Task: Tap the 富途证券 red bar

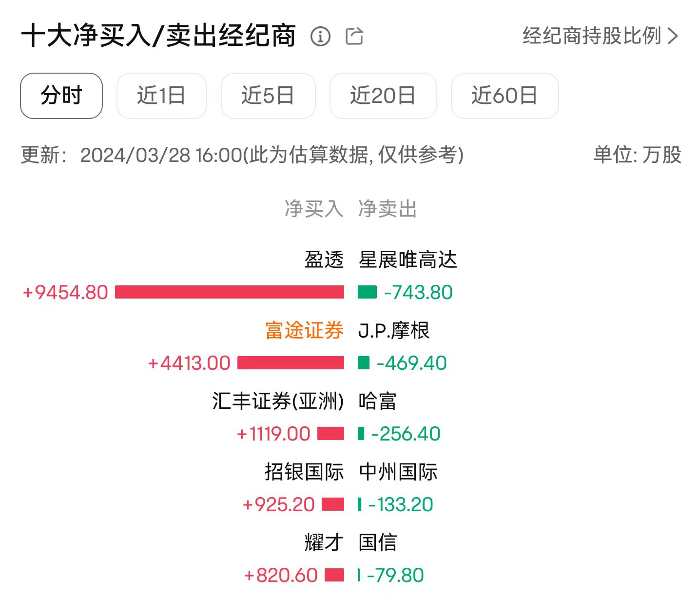Action: click(291, 363)
